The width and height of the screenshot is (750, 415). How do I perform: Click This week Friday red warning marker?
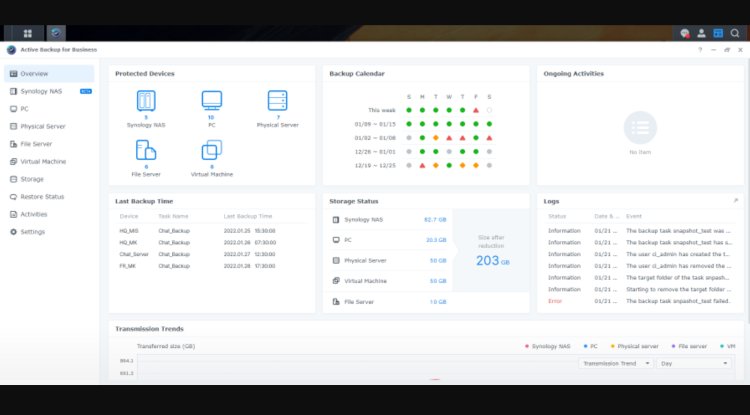coord(475,110)
